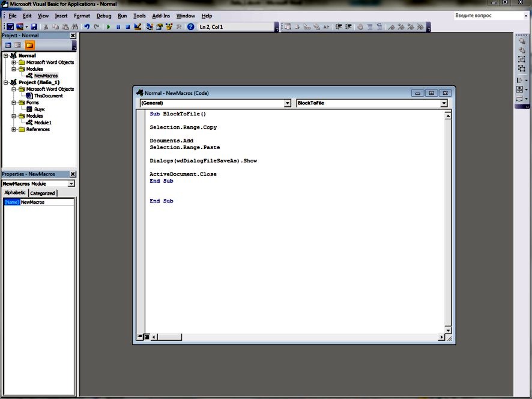
Task: Click the Insert UserForm toolbar icon
Action: (20, 26)
